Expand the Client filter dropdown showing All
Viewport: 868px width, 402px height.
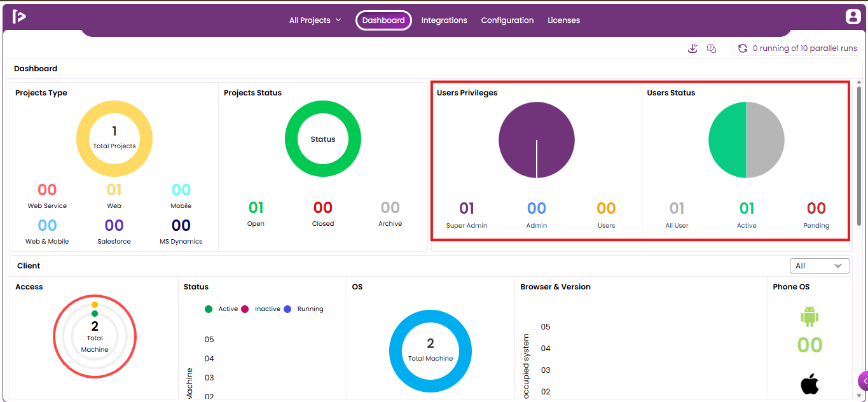[x=820, y=266]
